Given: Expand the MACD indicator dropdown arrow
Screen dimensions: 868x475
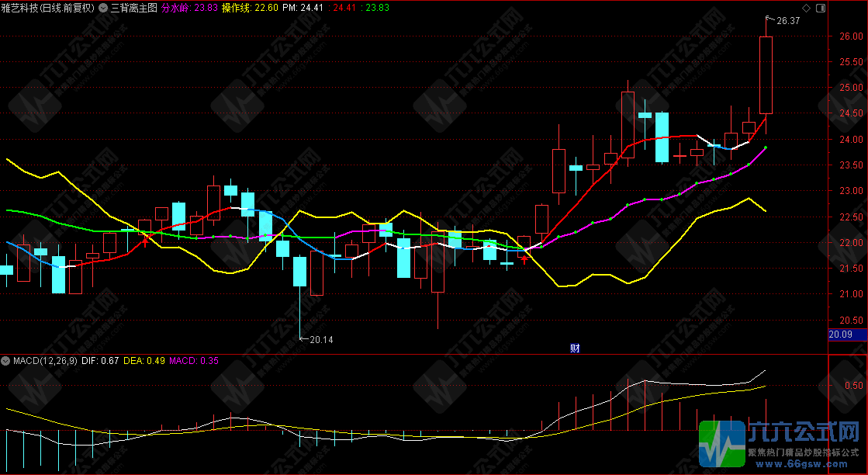Looking at the screenshot, I should [x=6, y=361].
